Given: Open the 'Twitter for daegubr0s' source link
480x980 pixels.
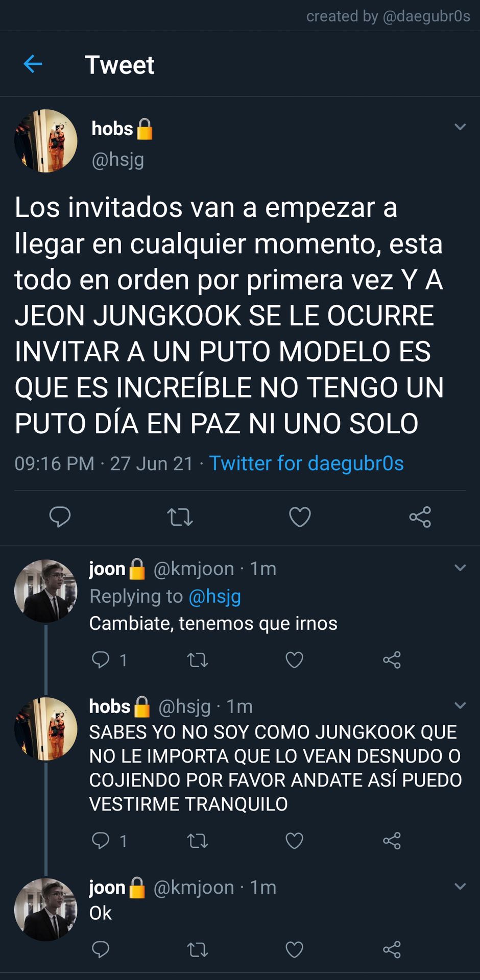Looking at the screenshot, I should click(x=306, y=463).
